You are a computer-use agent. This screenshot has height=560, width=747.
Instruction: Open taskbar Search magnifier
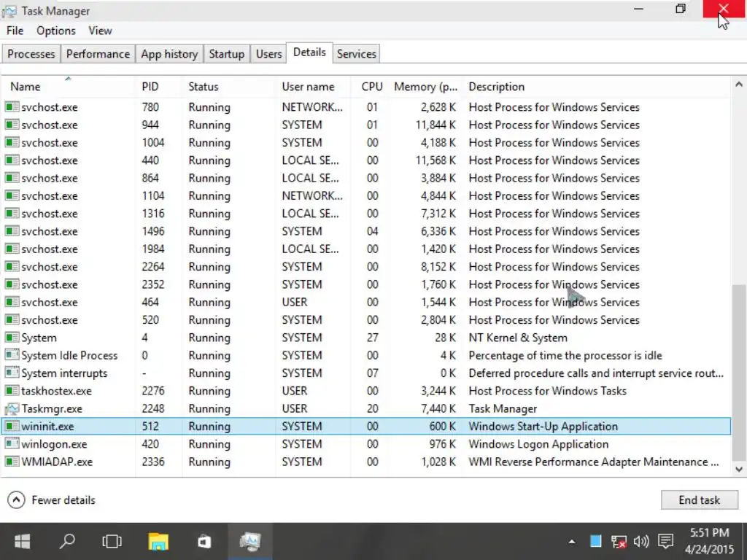(x=67, y=541)
